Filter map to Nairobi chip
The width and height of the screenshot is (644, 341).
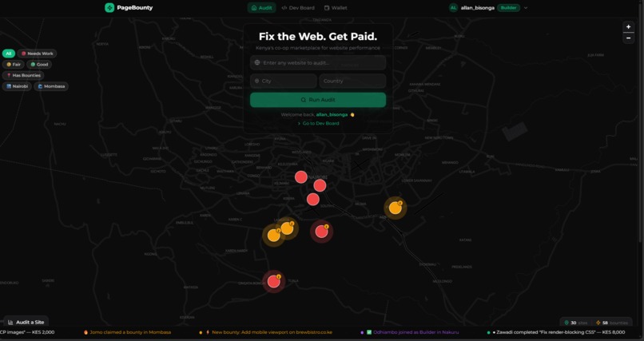pyautogui.click(x=17, y=86)
